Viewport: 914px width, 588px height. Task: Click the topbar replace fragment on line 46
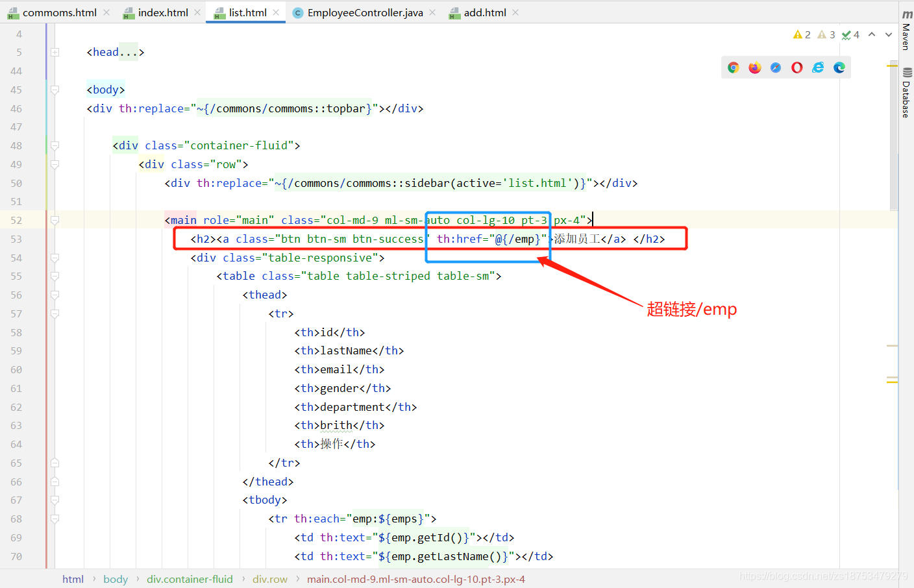coord(284,108)
